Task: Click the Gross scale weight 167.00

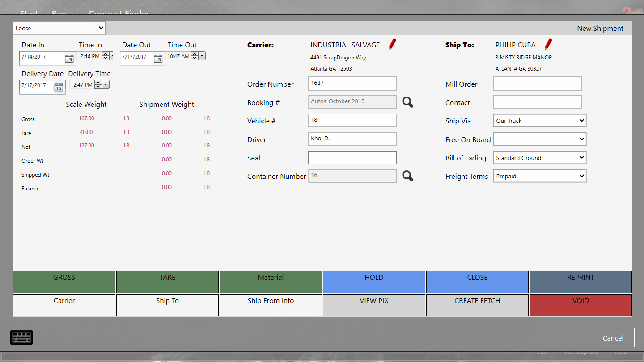Action: (86, 118)
